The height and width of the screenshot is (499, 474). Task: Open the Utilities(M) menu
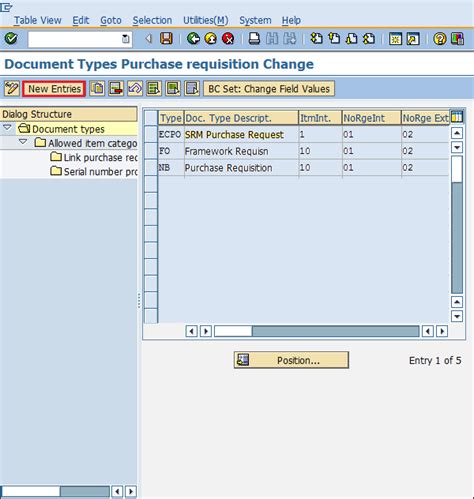(206, 20)
